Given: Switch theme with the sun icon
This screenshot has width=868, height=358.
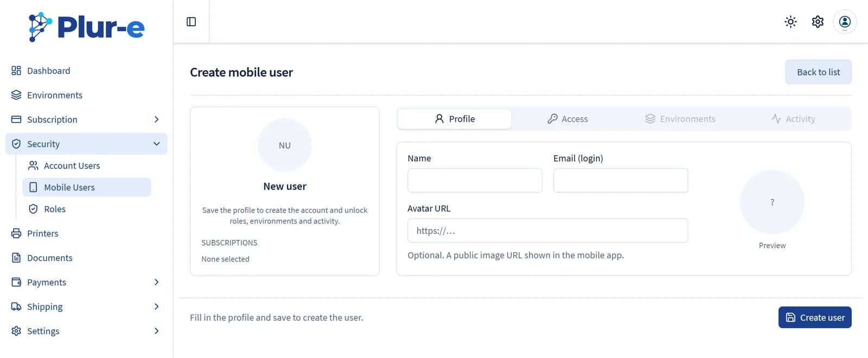Looking at the screenshot, I should (x=790, y=22).
